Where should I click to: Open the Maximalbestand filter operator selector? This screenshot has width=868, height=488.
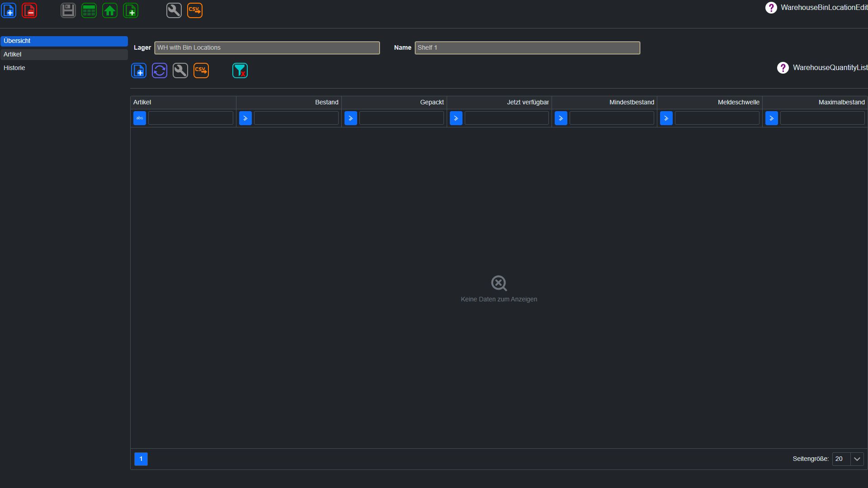[772, 118]
